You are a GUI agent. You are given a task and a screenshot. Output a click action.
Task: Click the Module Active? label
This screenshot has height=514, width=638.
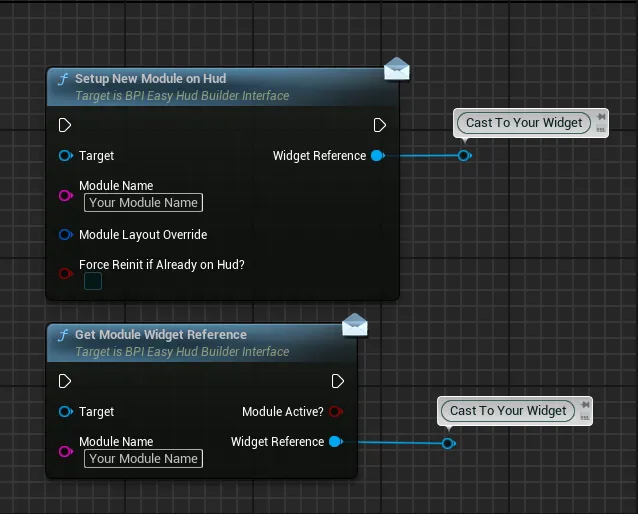(283, 411)
